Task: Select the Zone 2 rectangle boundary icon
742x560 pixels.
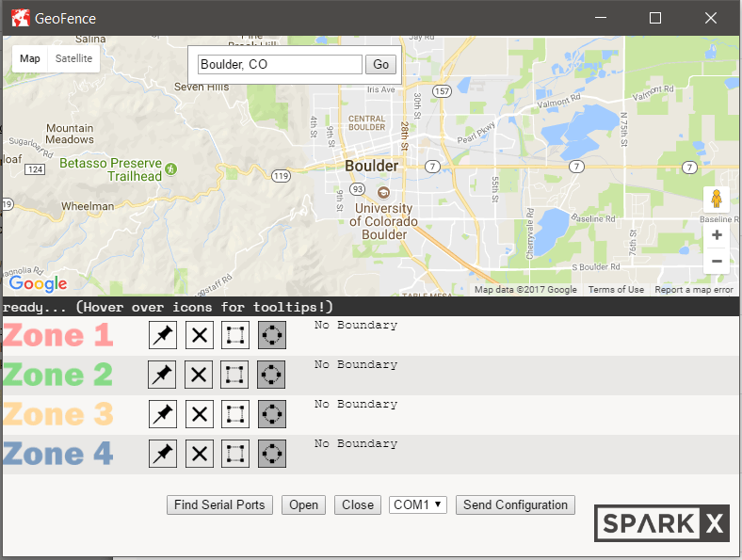Action: tap(234, 375)
